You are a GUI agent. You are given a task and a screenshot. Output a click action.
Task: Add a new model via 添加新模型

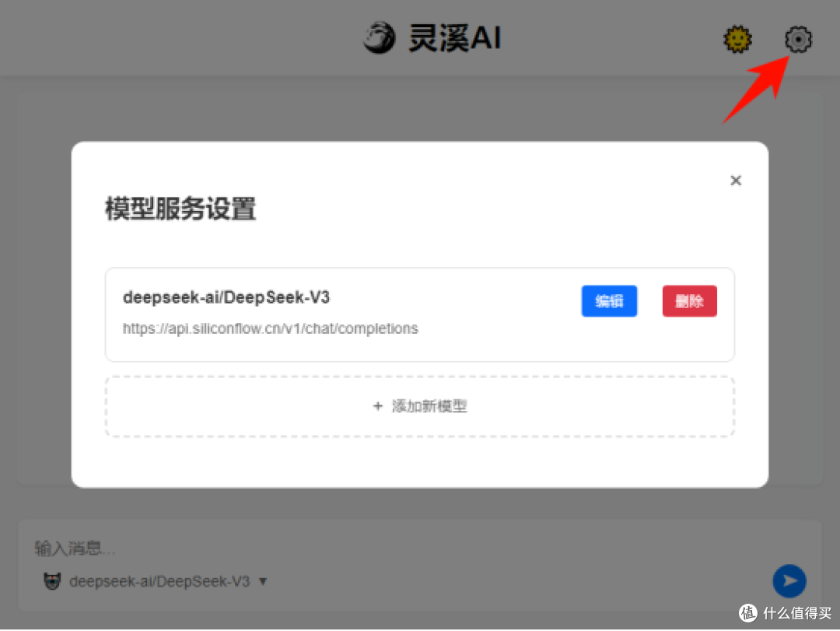pyautogui.click(x=420, y=406)
